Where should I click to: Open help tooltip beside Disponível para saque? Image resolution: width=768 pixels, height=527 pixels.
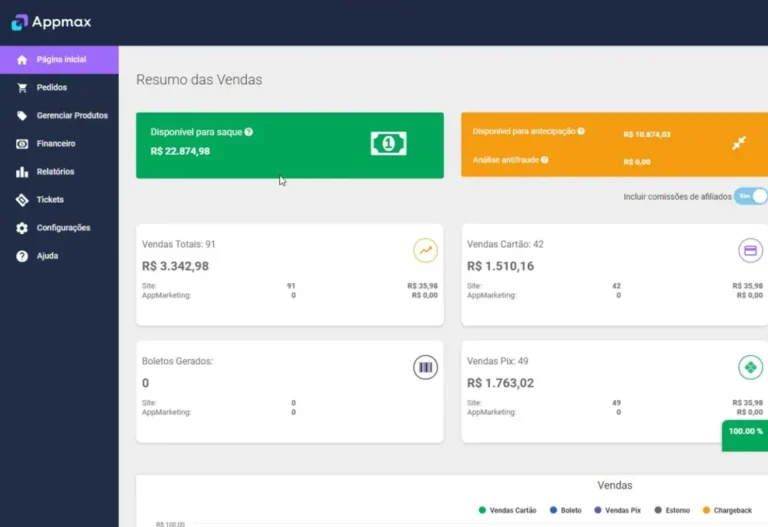pyautogui.click(x=249, y=132)
